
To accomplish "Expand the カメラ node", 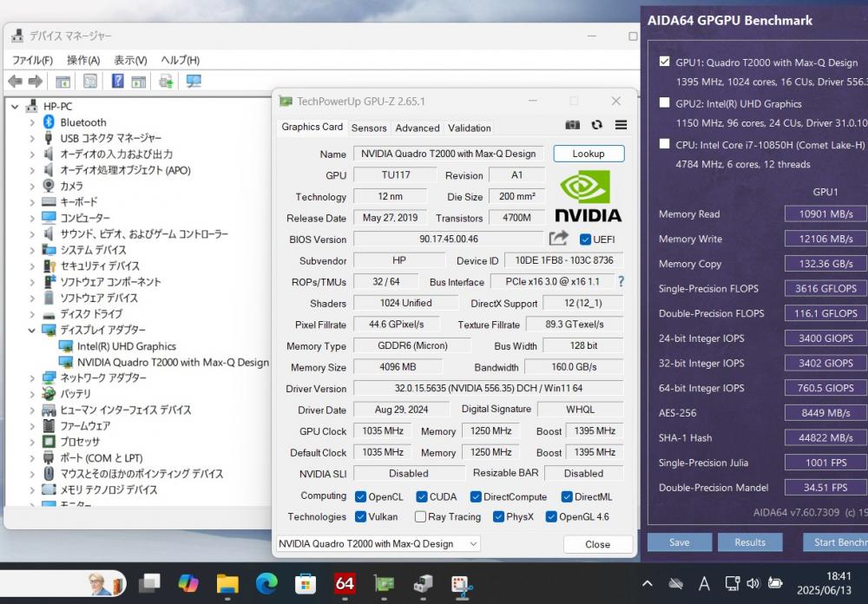I will pos(32,186).
